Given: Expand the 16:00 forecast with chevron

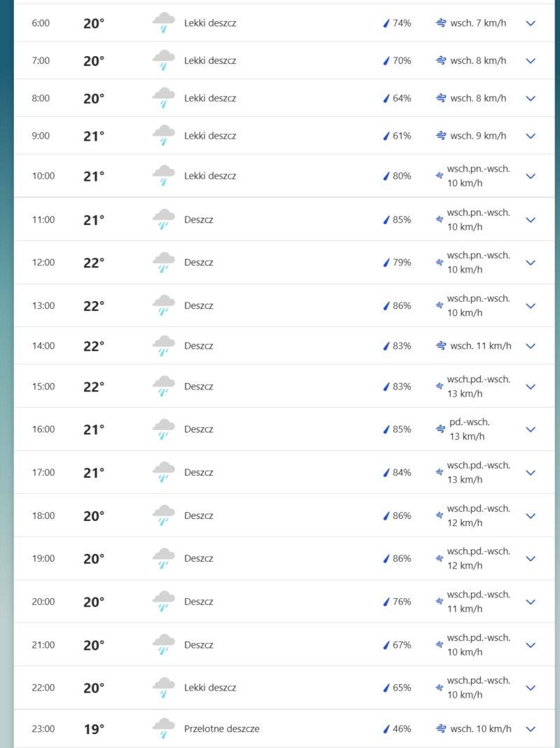Looking at the screenshot, I should point(531,429).
